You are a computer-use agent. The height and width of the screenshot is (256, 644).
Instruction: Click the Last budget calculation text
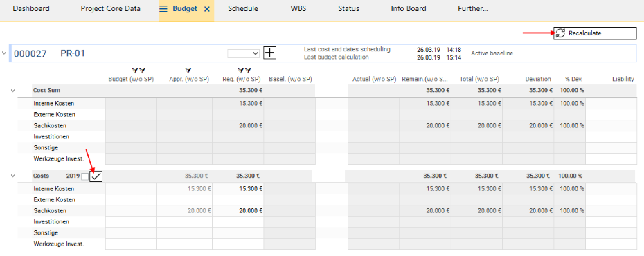[x=337, y=57]
